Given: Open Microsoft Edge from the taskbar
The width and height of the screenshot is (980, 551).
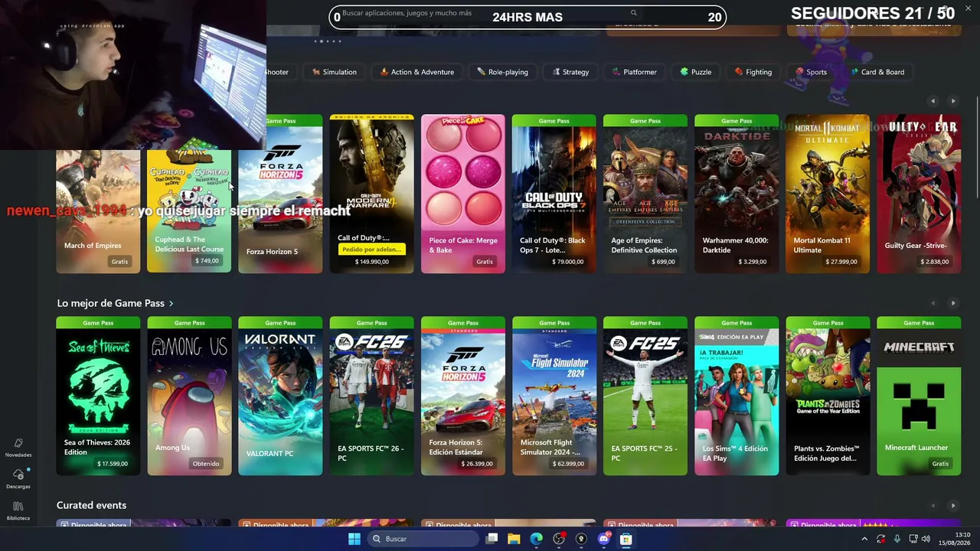Looking at the screenshot, I should [x=536, y=539].
